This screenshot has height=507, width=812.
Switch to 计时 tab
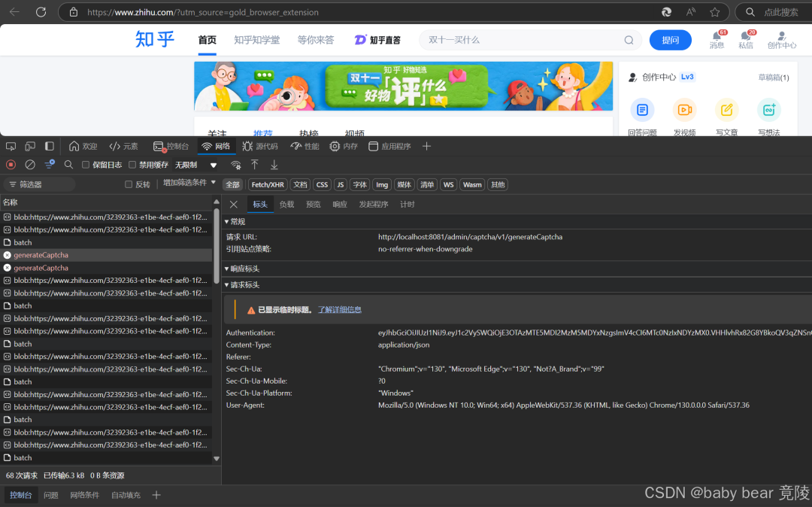tap(407, 205)
